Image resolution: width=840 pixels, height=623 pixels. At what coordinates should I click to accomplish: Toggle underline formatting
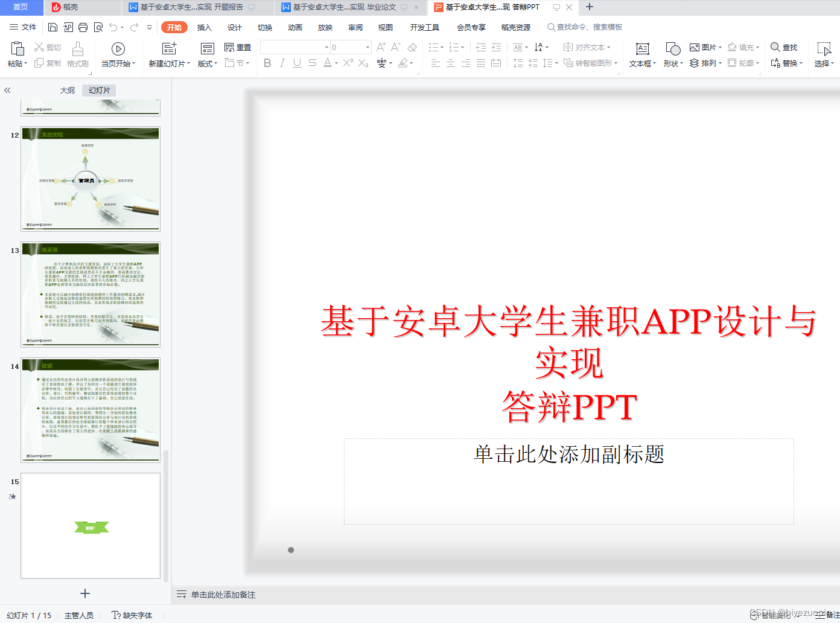296,63
